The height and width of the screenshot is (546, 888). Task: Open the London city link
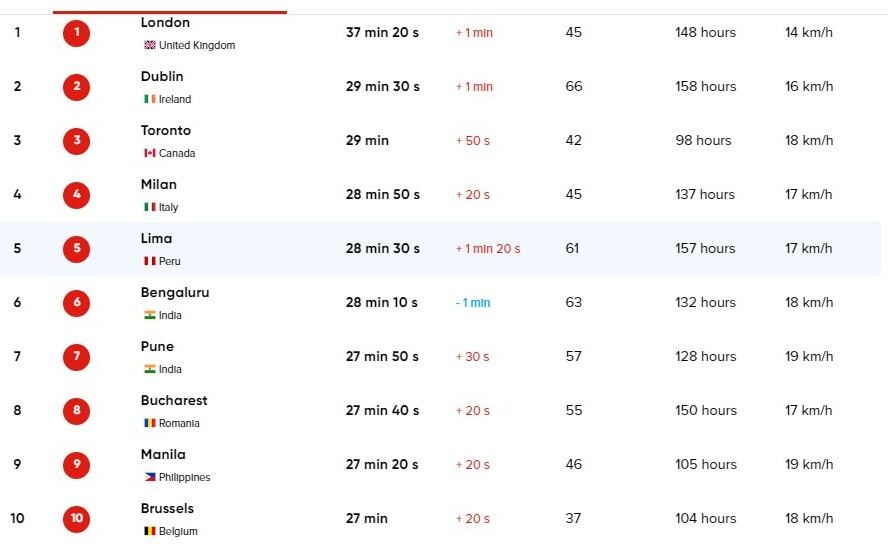tap(165, 22)
